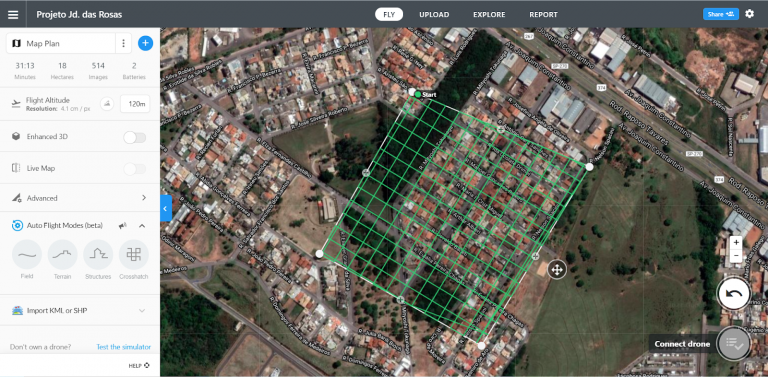Click the move crosshair handle on map
The image size is (768, 377).
coord(556,269)
